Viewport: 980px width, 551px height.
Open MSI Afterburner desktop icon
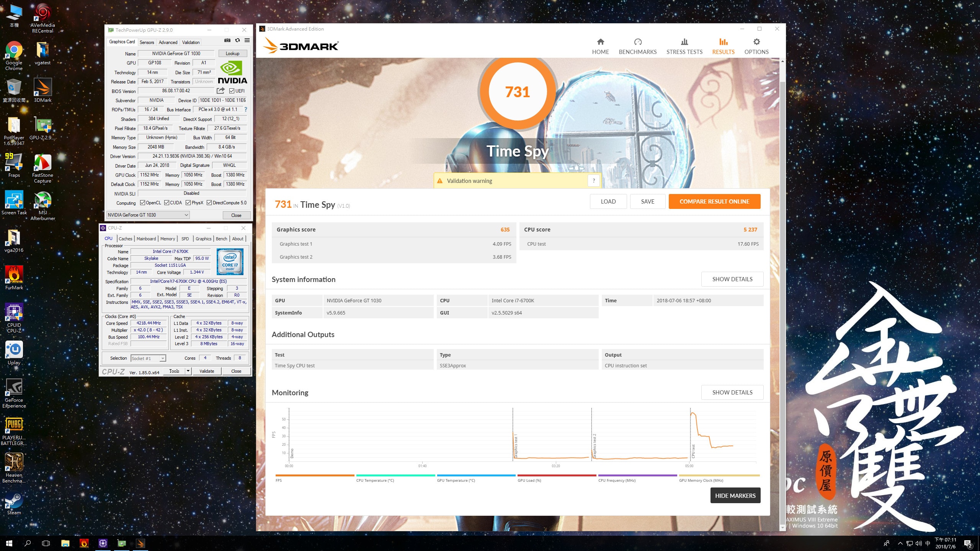point(42,206)
